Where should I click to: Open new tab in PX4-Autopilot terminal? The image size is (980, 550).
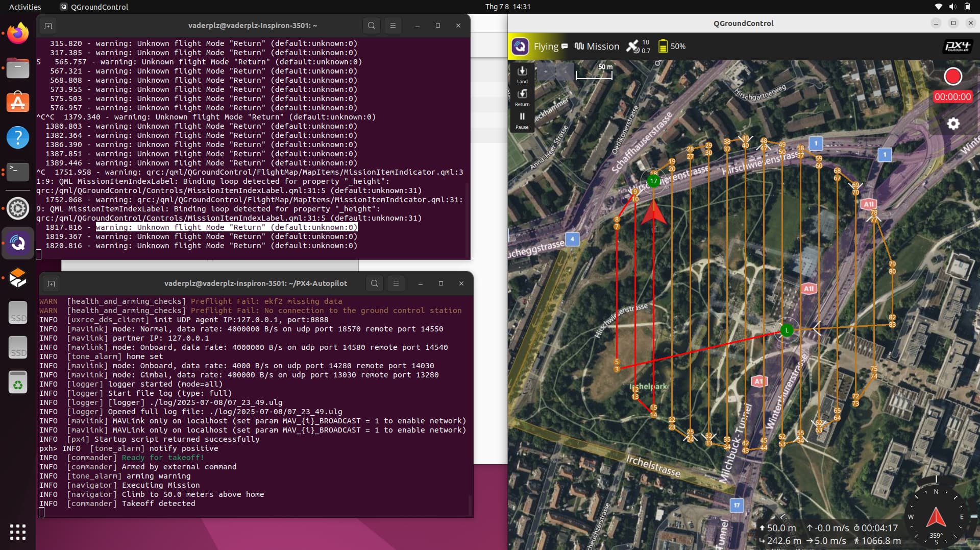click(51, 283)
